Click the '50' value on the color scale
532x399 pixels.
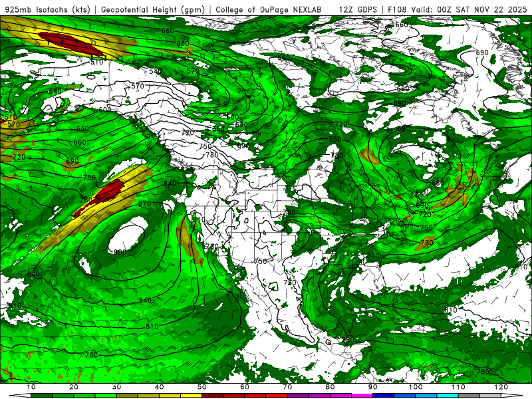[x=202, y=387]
